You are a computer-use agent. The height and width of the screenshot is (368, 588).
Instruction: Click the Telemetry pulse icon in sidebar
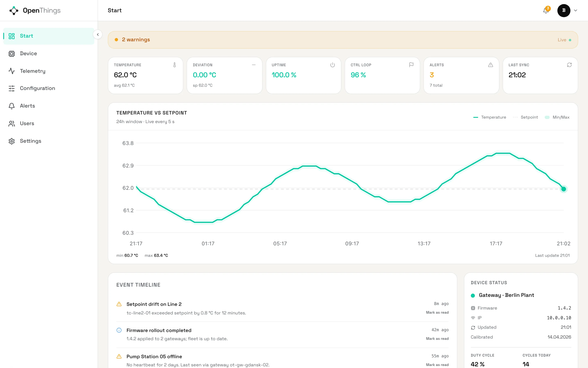pyautogui.click(x=12, y=71)
